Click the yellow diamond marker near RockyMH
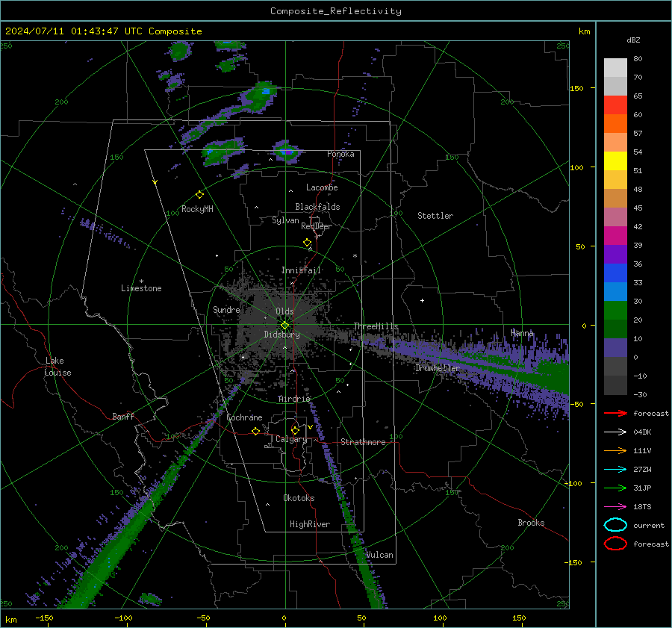This screenshot has height=628, width=672. tap(199, 195)
